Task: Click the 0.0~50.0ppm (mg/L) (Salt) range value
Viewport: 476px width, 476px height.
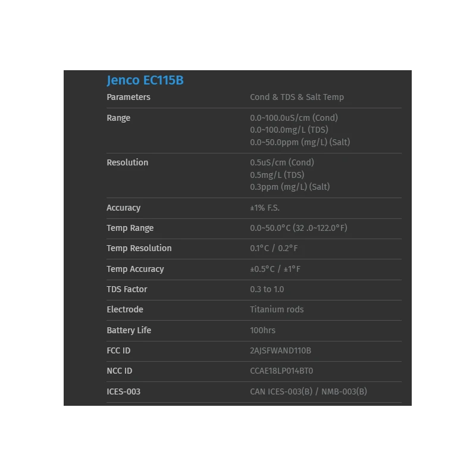Action: click(300, 142)
